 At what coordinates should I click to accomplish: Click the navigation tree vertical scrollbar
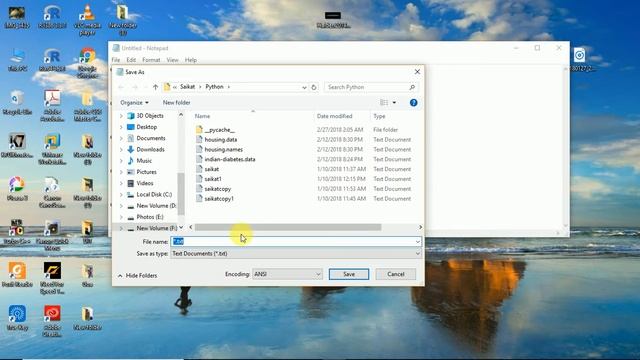coord(181,194)
